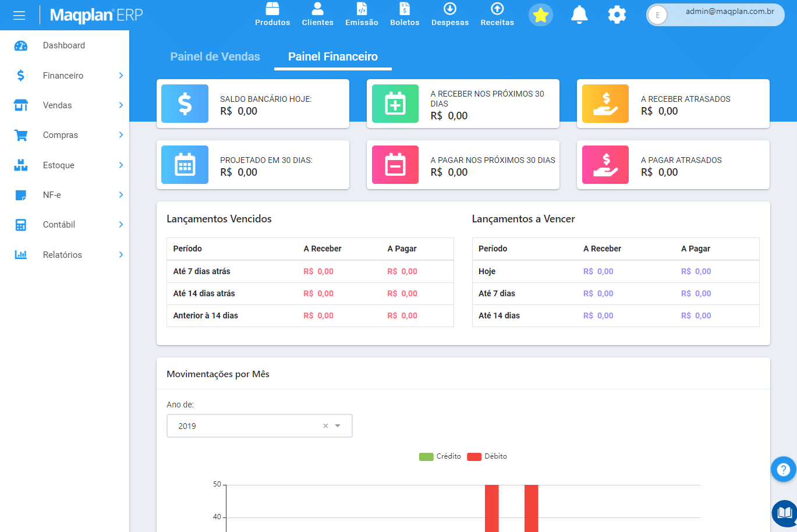
Task: Expand the Estoque submenu chevron
Action: coord(121,165)
